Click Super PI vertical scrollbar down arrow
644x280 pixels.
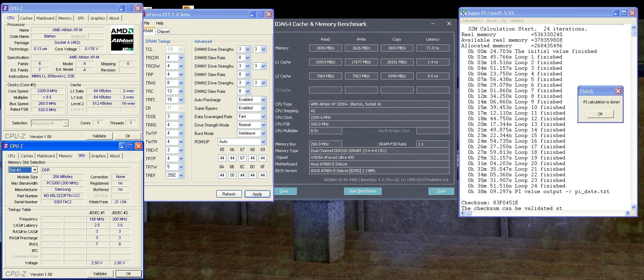tap(633, 207)
